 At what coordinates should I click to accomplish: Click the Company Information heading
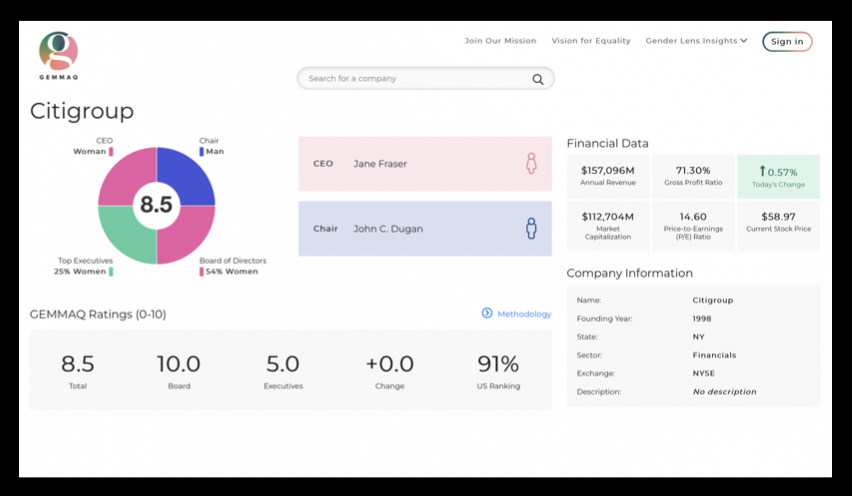click(x=629, y=273)
